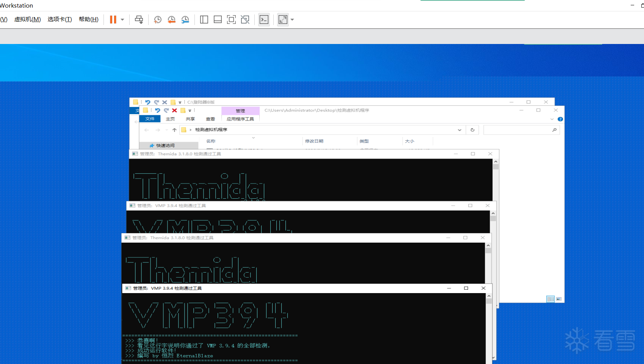
Task: Expand the stretch display dropdown arrow
Action: click(292, 20)
